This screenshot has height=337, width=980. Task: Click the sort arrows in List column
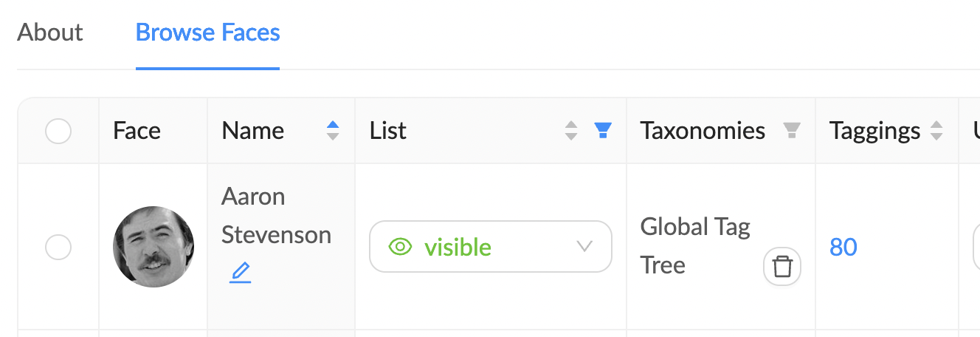pyautogui.click(x=571, y=131)
